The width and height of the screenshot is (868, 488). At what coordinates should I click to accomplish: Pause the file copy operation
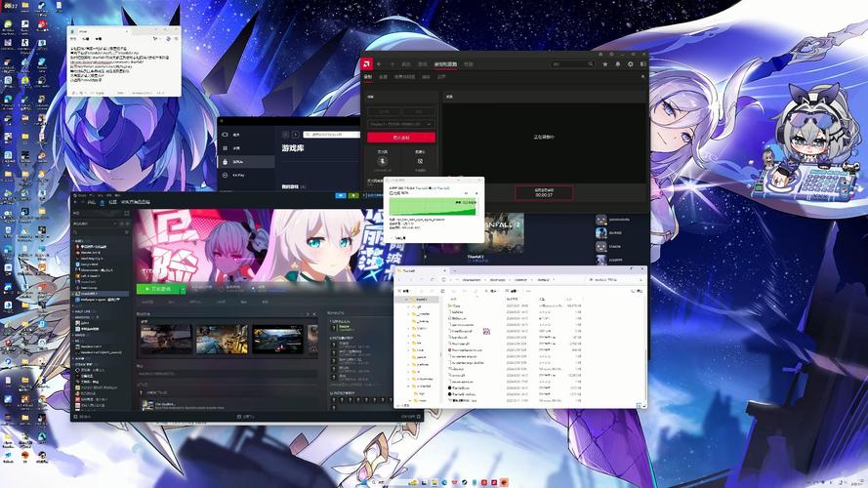click(x=466, y=193)
